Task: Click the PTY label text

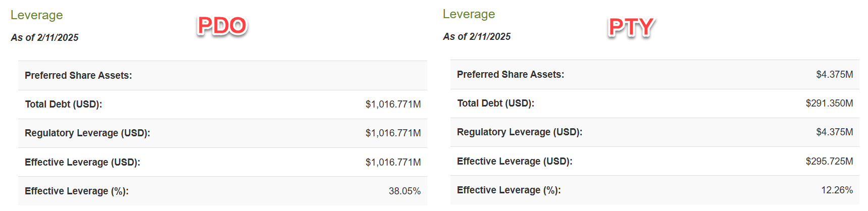Action: 631,27
